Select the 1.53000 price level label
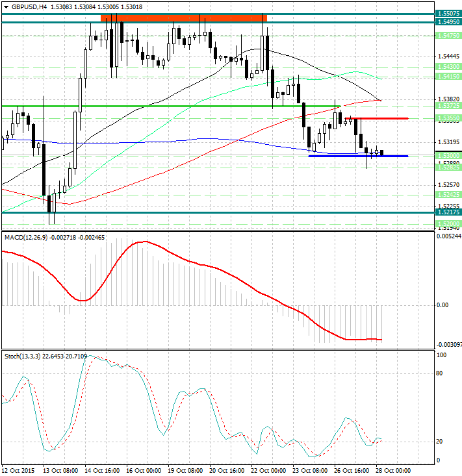Screen dimensions: 462x476 point(448,155)
